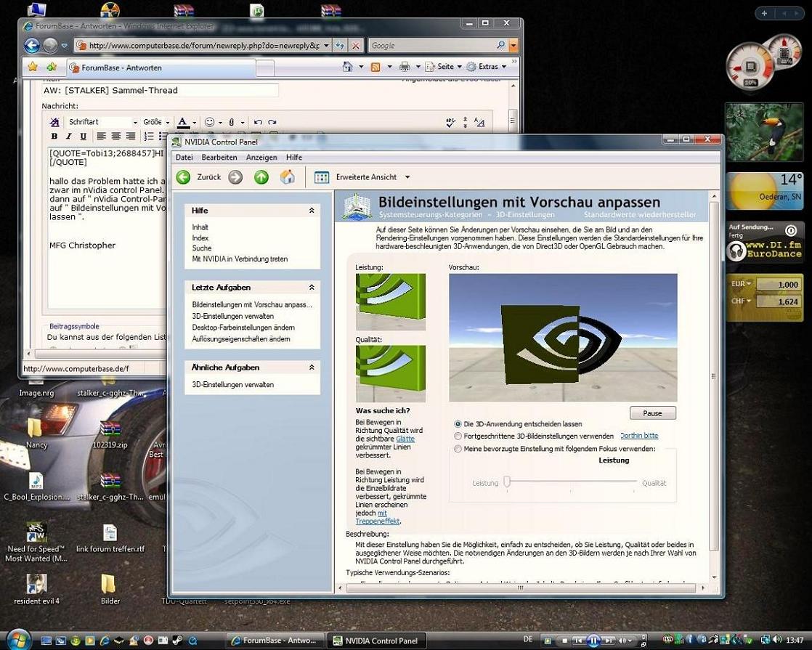Click the orange RSS feeds icon in IE
The width and height of the screenshot is (812, 650).
376,67
